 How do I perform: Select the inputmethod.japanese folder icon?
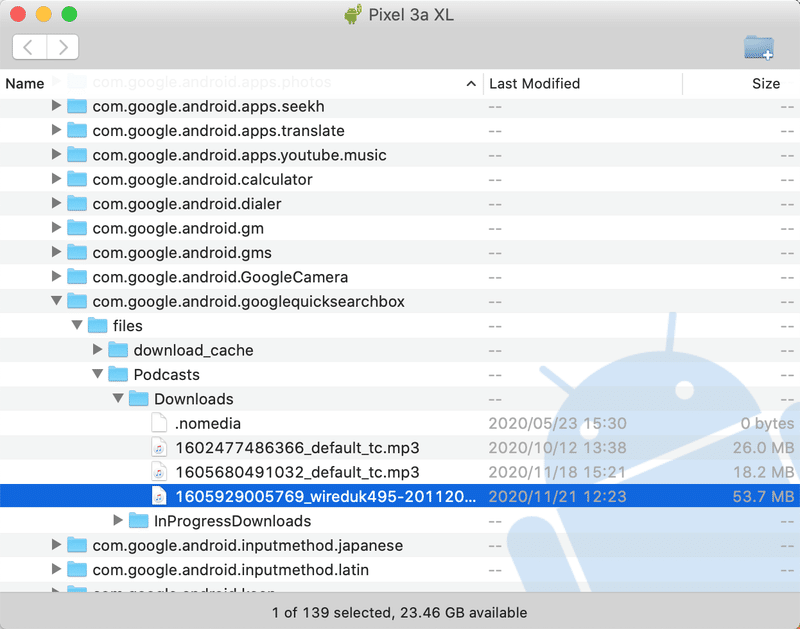point(77,545)
